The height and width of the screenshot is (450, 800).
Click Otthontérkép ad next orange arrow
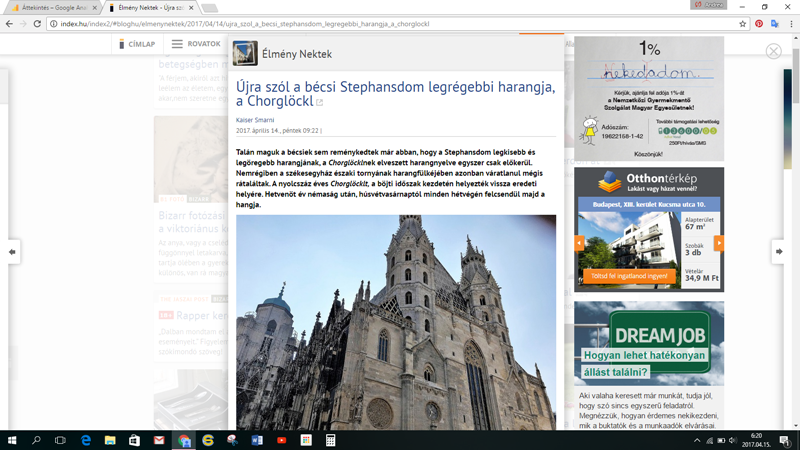(718, 243)
